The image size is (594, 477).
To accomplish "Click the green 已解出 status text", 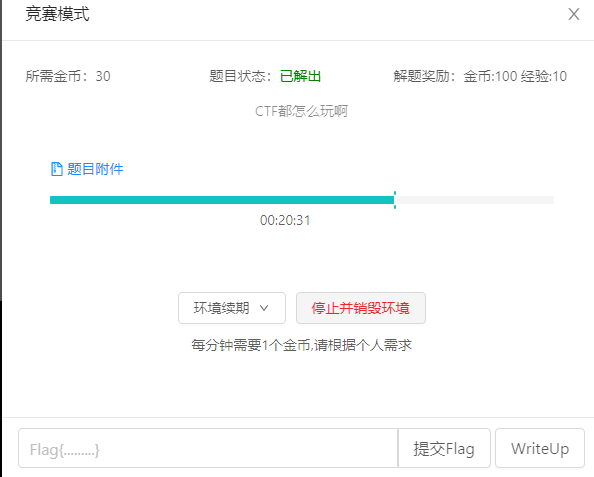I will pyautogui.click(x=300, y=76).
